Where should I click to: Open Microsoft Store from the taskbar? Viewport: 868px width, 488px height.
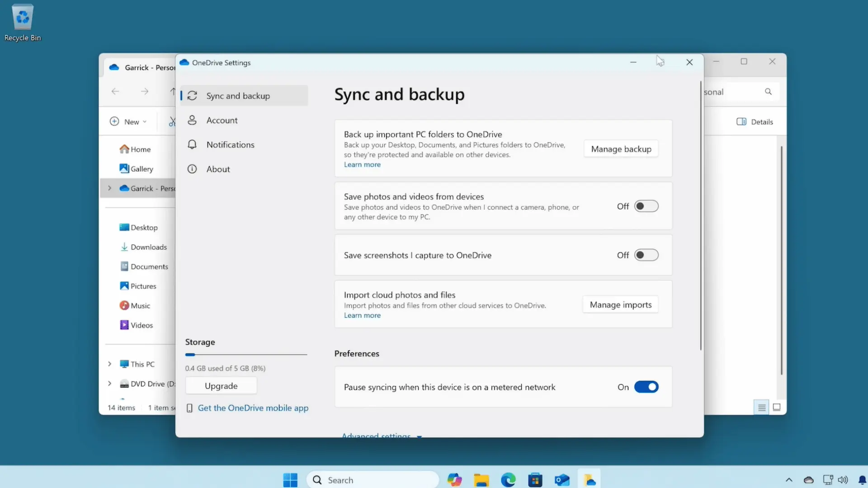[535, 480]
